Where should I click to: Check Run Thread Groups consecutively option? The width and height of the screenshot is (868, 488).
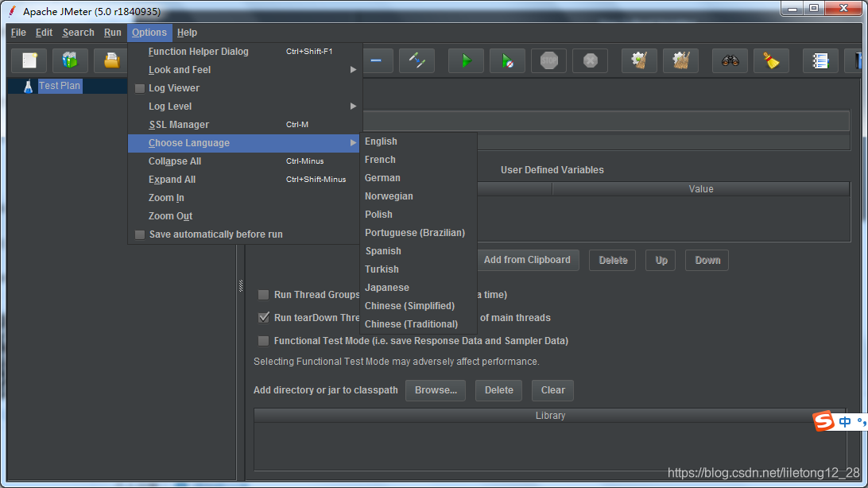pyautogui.click(x=264, y=295)
